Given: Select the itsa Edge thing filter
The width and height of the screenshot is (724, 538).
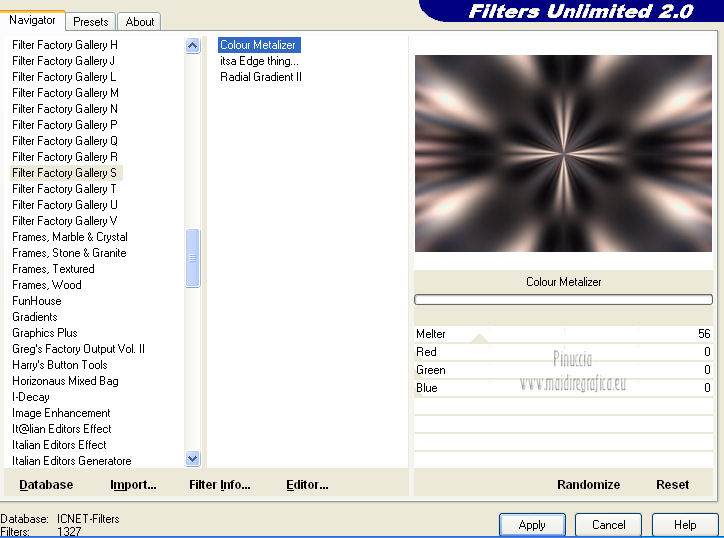Looking at the screenshot, I should coord(259,61).
